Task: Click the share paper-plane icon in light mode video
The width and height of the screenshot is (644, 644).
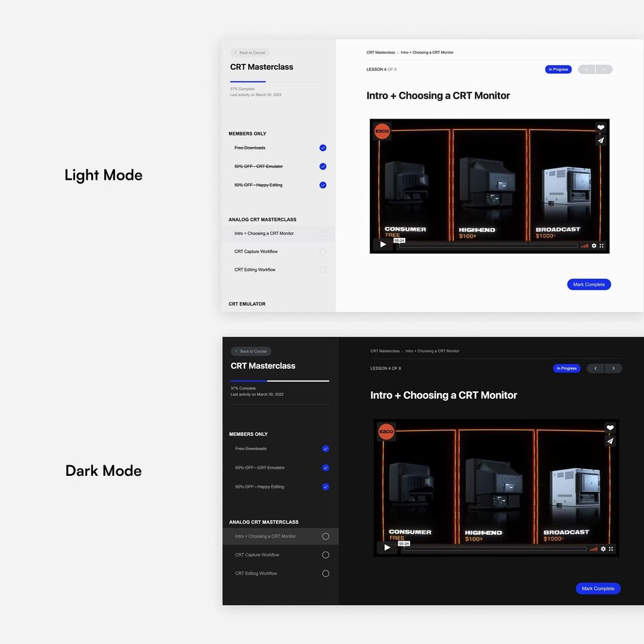Action: point(600,140)
